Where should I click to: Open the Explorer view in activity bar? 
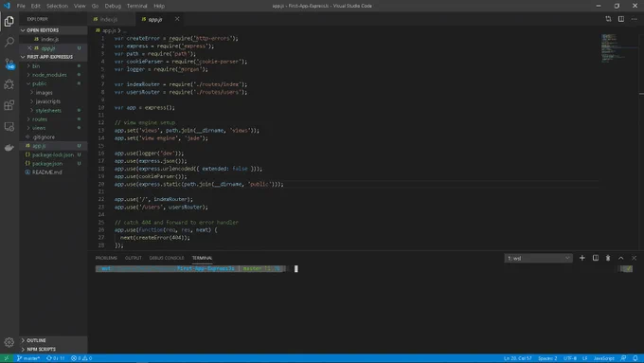(x=9, y=21)
